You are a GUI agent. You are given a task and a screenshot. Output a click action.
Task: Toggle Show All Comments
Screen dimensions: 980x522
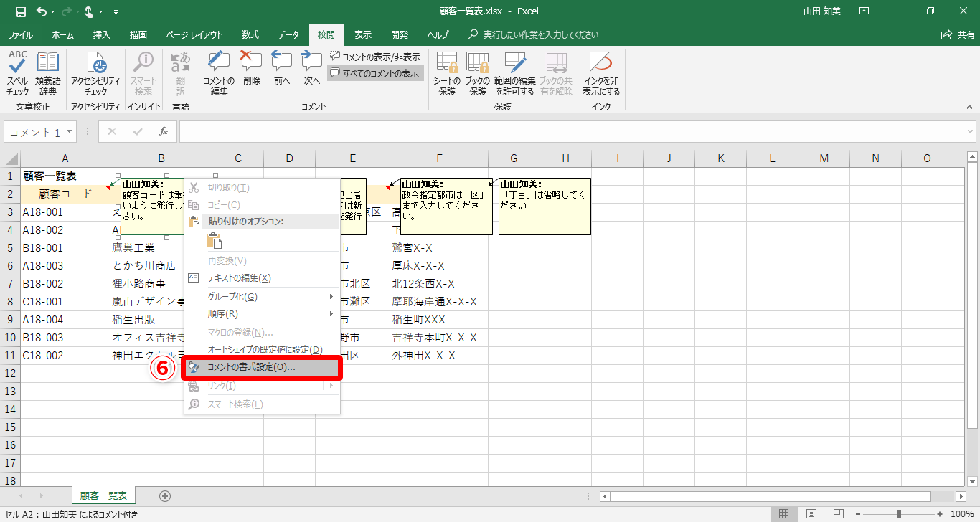pyautogui.click(x=375, y=72)
